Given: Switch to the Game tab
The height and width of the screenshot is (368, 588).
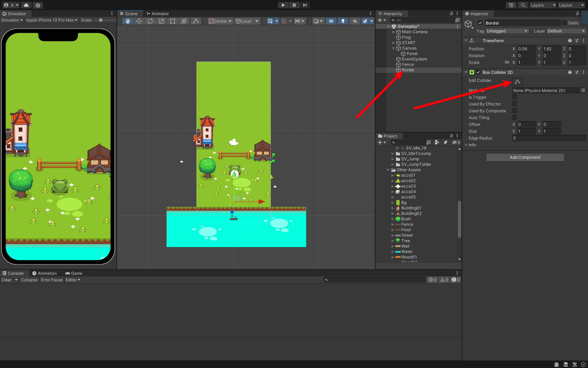Looking at the screenshot, I should click(x=74, y=273).
